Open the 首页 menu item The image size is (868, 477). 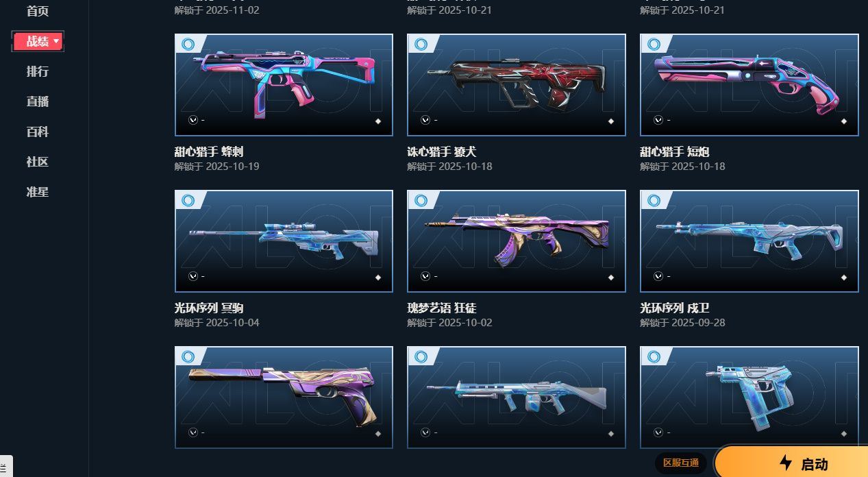click(38, 11)
